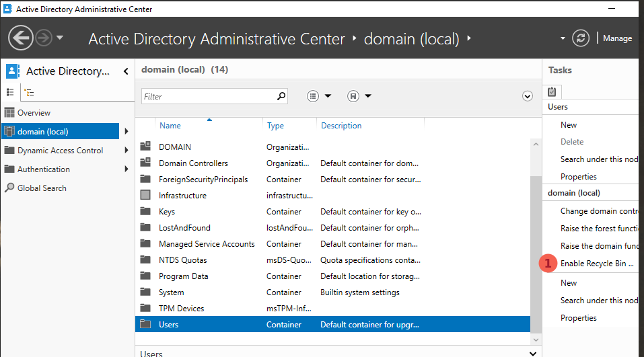The image size is (644, 357).
Task: Click the refresh icon in header
Action: click(x=580, y=38)
